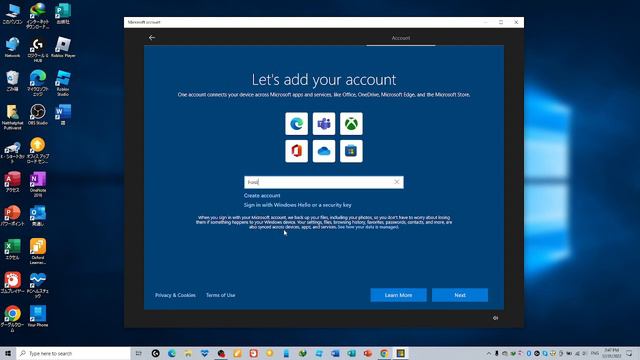Open the OneNote 2016 desktop shortcut
Image resolution: width=640 pixels, height=360 pixels.
click(x=38, y=184)
